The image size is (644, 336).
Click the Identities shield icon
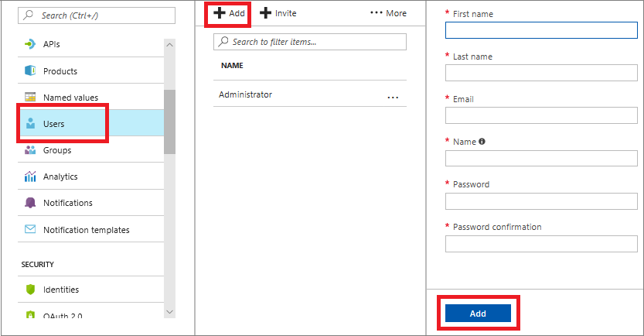pyautogui.click(x=31, y=290)
